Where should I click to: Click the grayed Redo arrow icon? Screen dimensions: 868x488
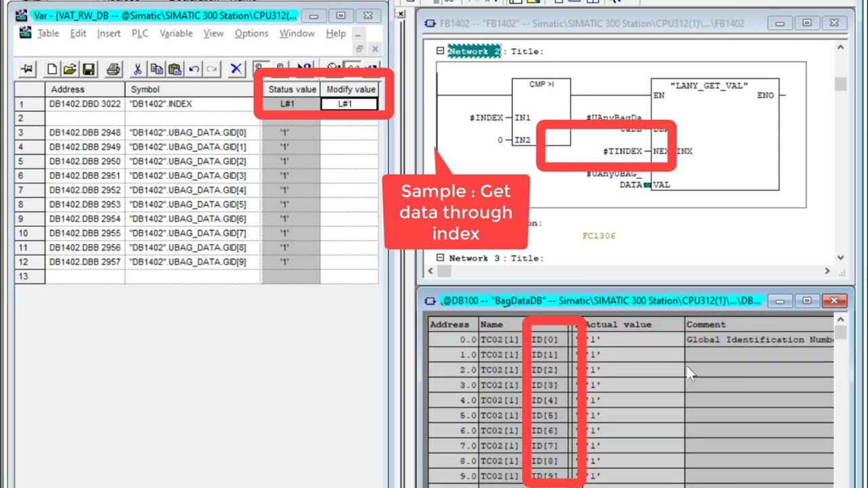[212, 68]
